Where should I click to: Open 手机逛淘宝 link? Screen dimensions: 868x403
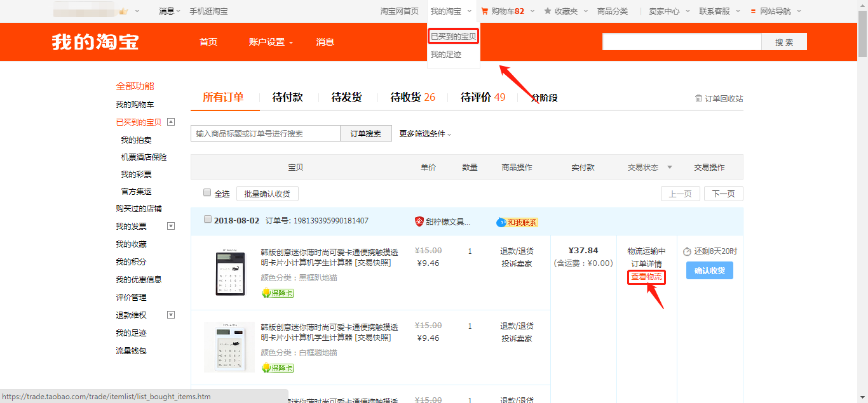pos(208,11)
